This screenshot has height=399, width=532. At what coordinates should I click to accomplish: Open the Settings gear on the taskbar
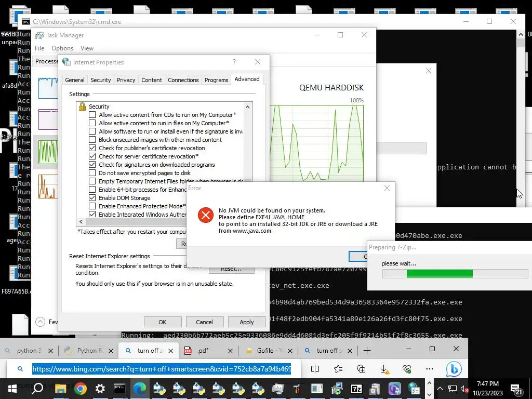[100, 389]
